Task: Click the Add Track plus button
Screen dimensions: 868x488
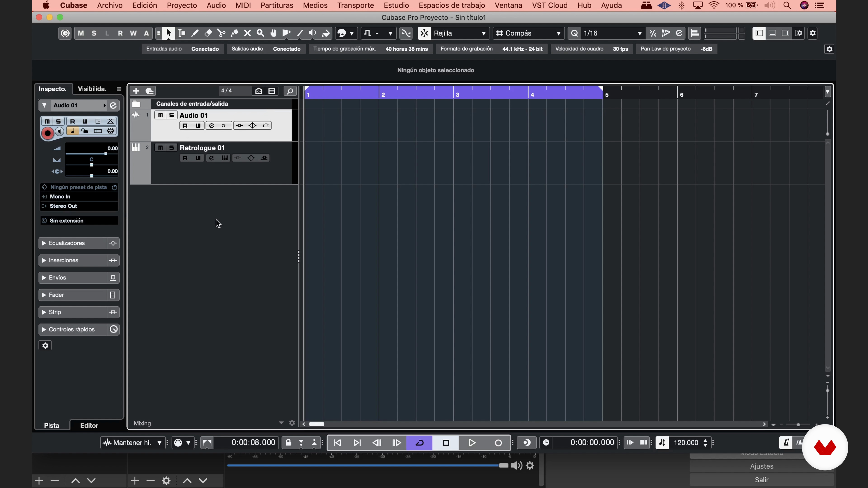Action: tap(136, 91)
